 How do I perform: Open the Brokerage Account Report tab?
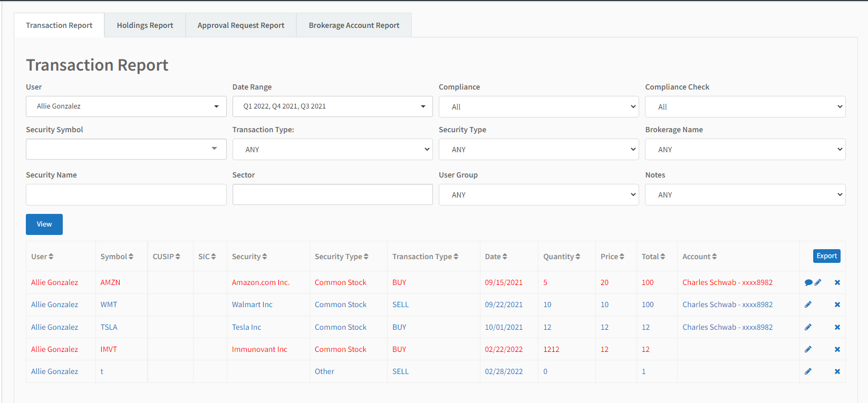(354, 25)
